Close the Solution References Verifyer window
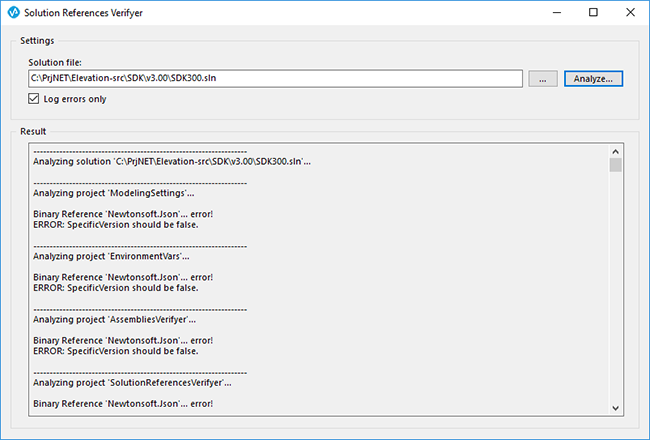This screenshot has width=650, height=440. click(630, 12)
